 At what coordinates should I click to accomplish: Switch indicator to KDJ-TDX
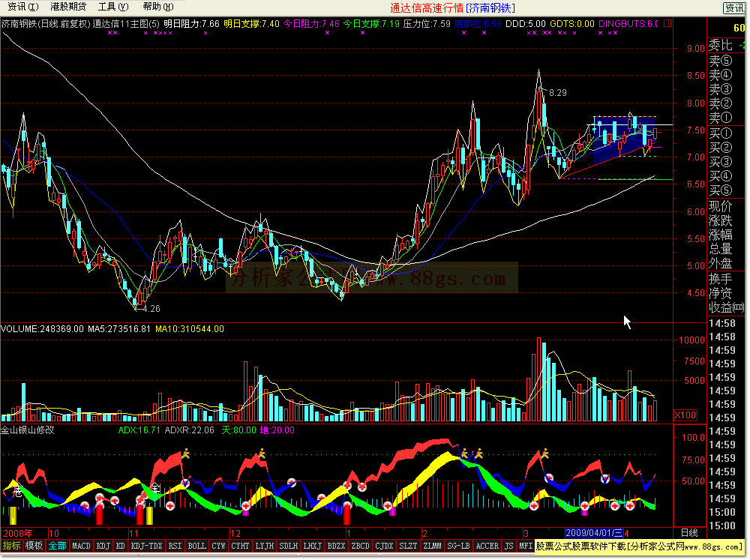[147, 547]
